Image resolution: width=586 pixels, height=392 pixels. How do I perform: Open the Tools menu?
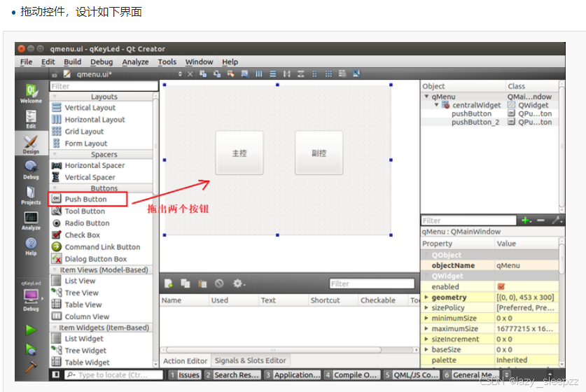pyautogui.click(x=167, y=62)
